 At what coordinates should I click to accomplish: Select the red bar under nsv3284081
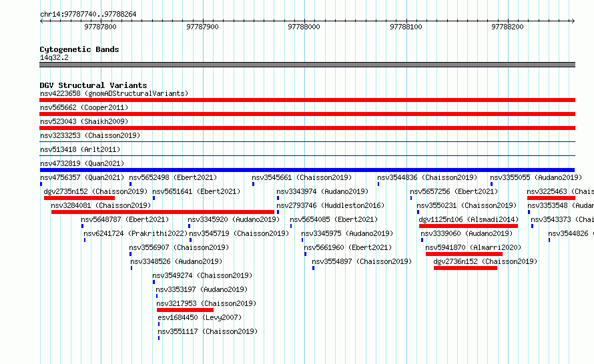[x=163, y=212]
